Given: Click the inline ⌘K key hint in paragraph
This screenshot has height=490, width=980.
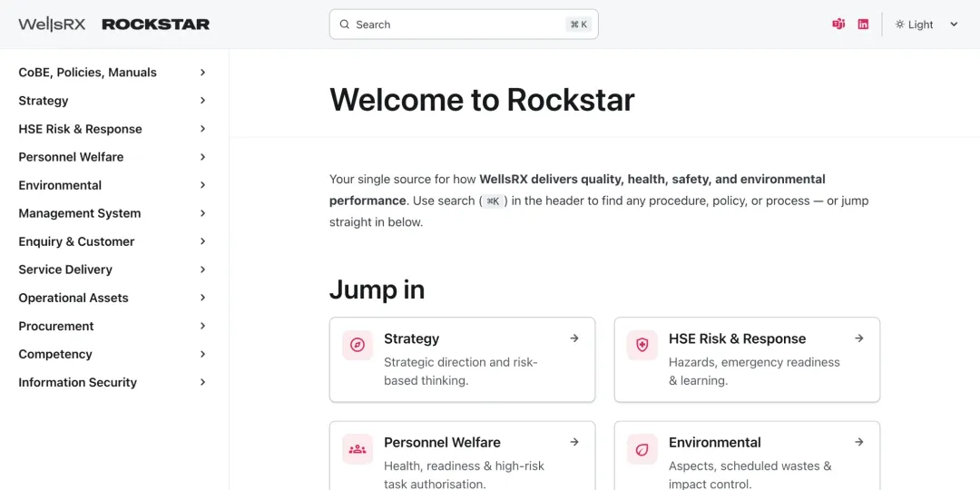Looking at the screenshot, I should [493, 201].
